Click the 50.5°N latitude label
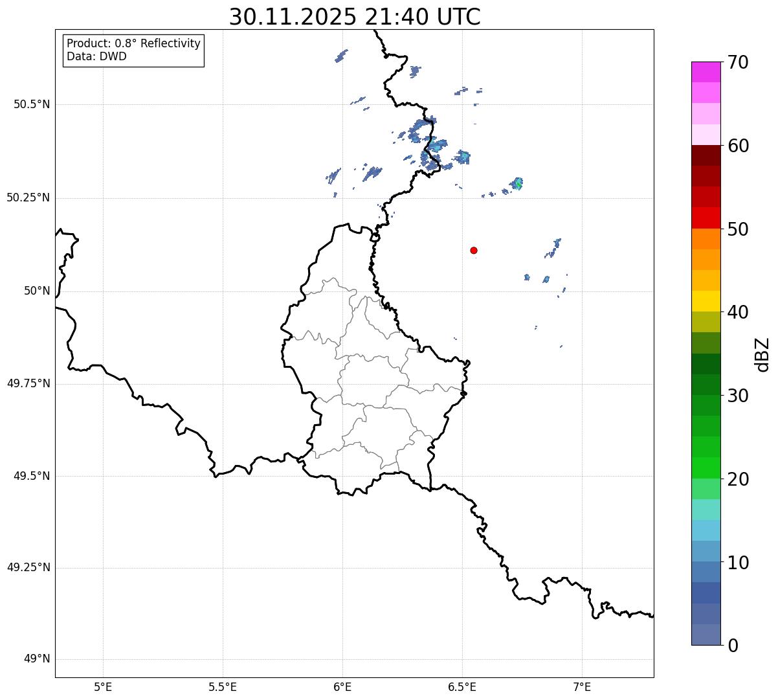This screenshot has height=700, width=778. click(x=32, y=104)
